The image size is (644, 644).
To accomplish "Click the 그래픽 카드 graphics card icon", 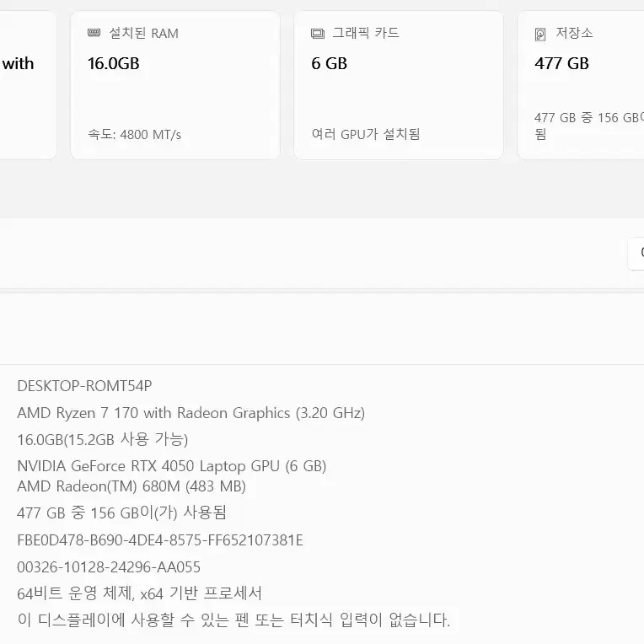I will (318, 33).
